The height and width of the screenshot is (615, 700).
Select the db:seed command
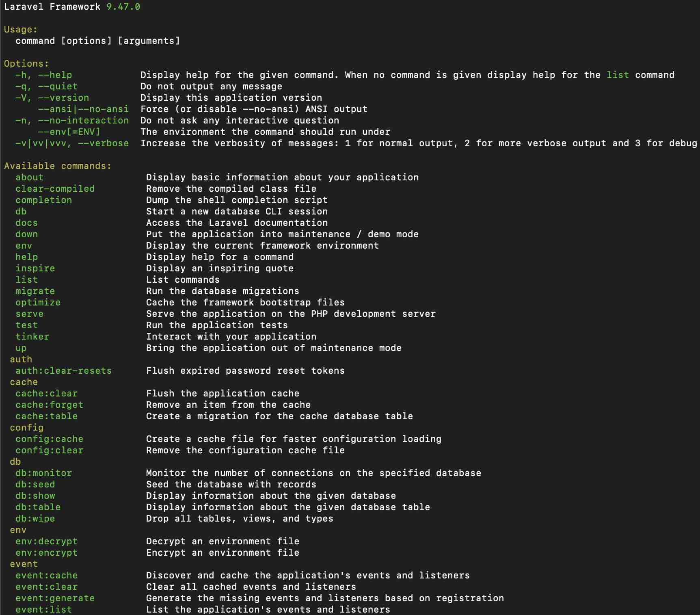pyautogui.click(x=35, y=484)
